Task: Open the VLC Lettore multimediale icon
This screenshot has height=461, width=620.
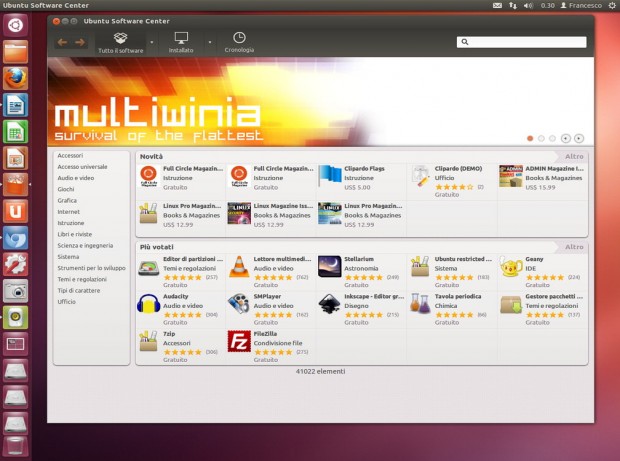Action: [239, 266]
